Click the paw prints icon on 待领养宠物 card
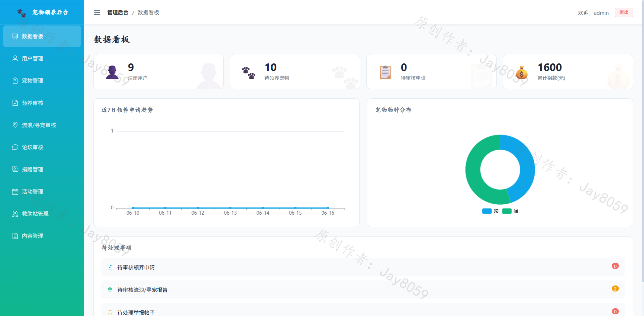The image size is (644, 316). [x=249, y=73]
